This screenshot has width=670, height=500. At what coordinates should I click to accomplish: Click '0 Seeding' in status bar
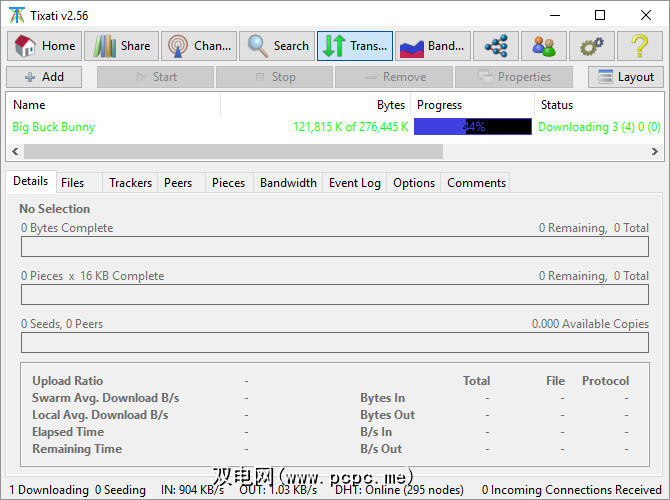coord(120,490)
